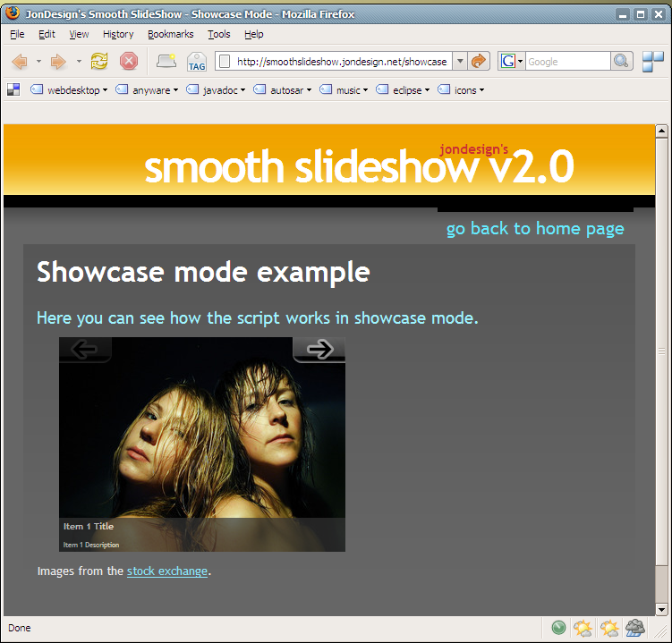This screenshot has width=672, height=643.
Task: Click into the URL address field
Action: click(x=342, y=62)
